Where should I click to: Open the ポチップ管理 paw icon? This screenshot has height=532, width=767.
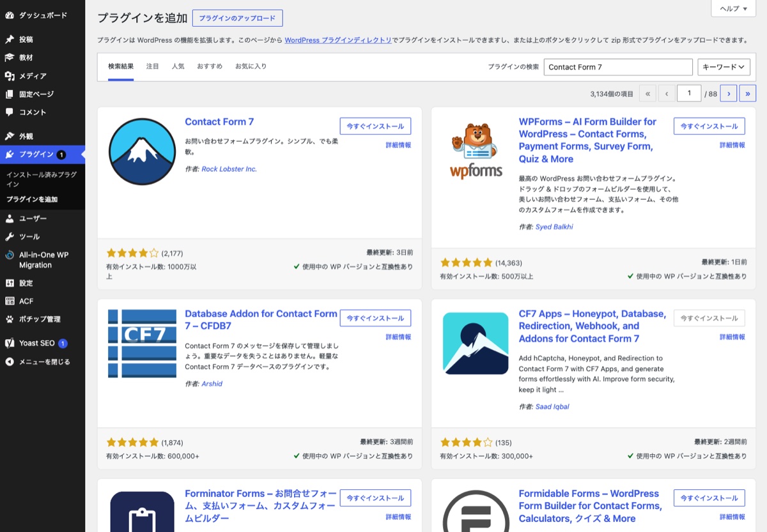pyautogui.click(x=10, y=319)
